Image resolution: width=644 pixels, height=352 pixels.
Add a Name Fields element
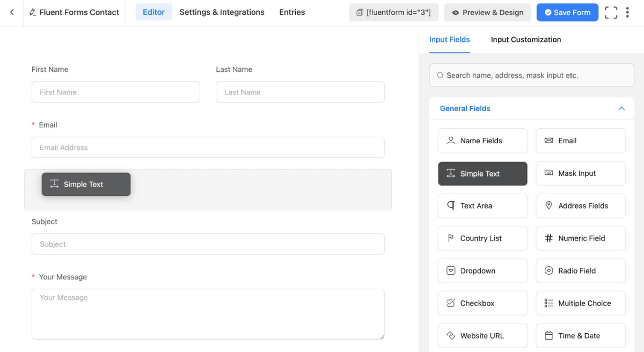tap(482, 141)
